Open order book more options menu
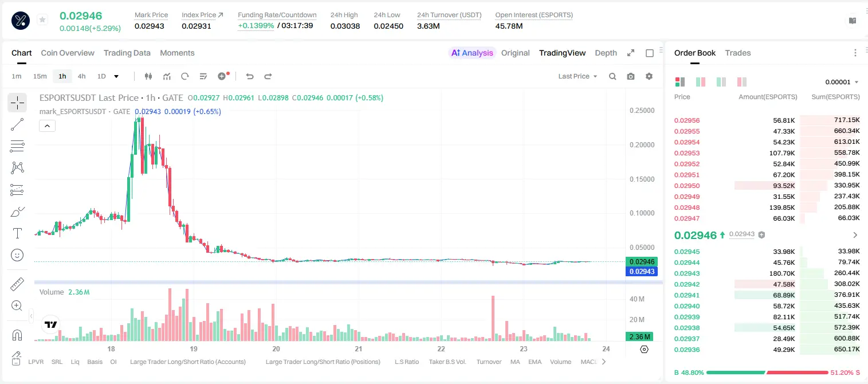This screenshot has height=384, width=868. 855,53
